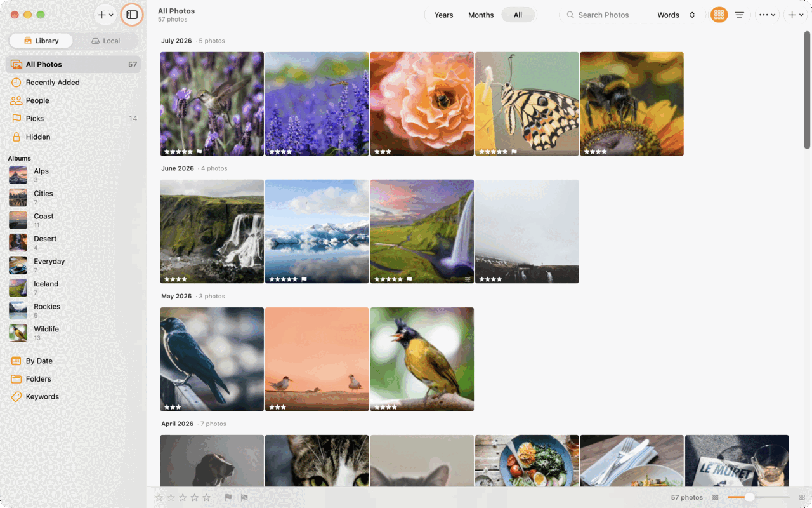The height and width of the screenshot is (508, 812).
Task: Set rating to one star in bottom bar
Action: tap(159, 498)
